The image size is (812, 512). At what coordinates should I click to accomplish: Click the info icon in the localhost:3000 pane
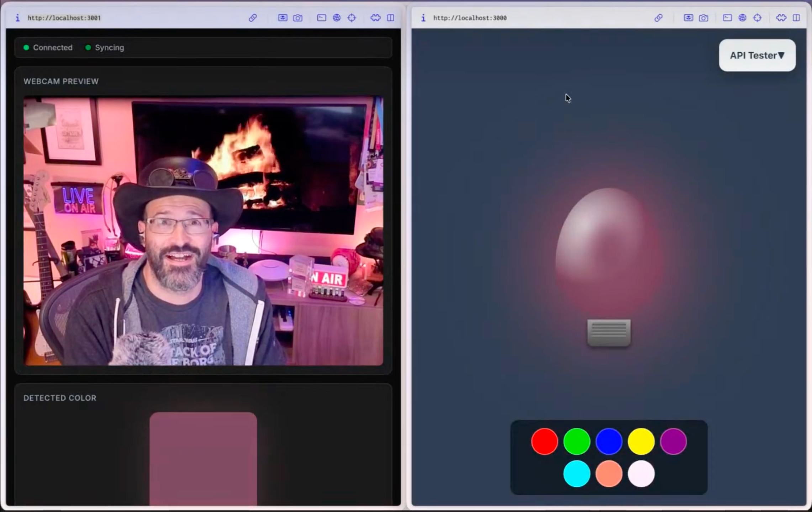click(423, 18)
